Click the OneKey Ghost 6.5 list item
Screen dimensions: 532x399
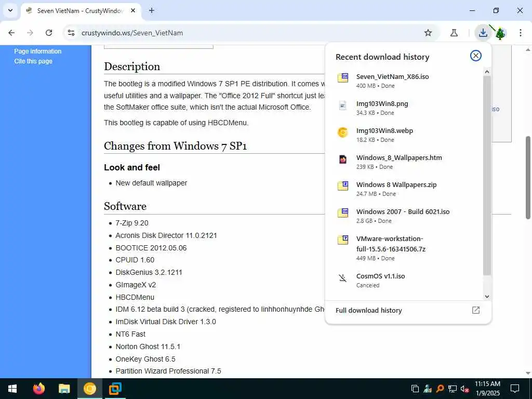coord(145,359)
